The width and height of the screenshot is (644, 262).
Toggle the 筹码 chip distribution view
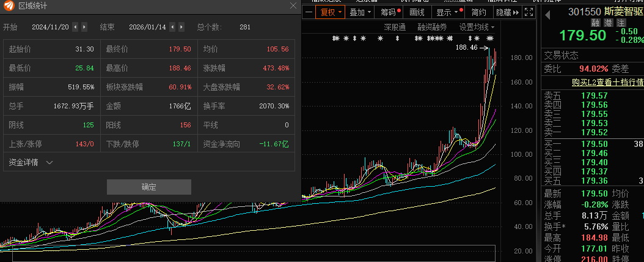coord(389,12)
